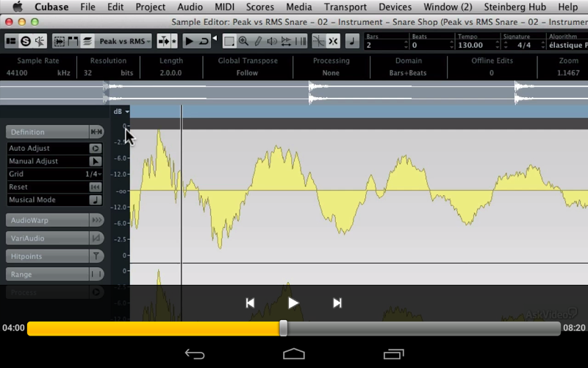The width and height of the screenshot is (588, 368).
Task: Click the video progress slider thumb
Action: pos(284,328)
